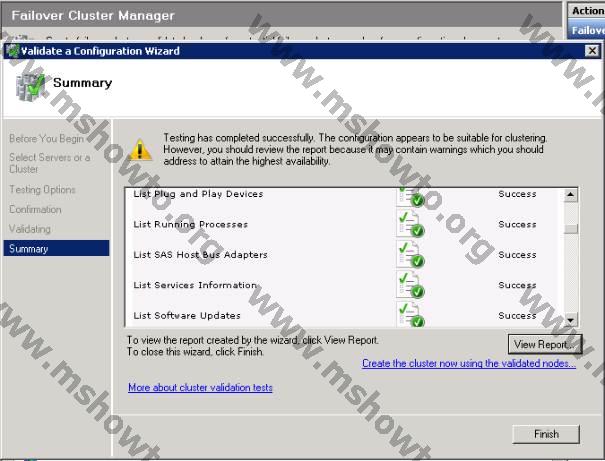Click the Summary header server checkmark icon
Screen dimensions: 605x461
(x=30, y=87)
